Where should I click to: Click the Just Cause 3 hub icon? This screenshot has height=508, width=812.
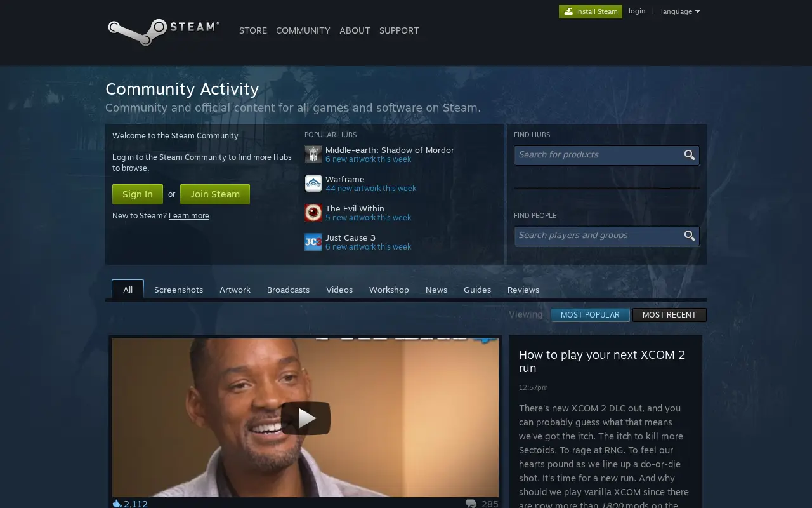[313, 242]
